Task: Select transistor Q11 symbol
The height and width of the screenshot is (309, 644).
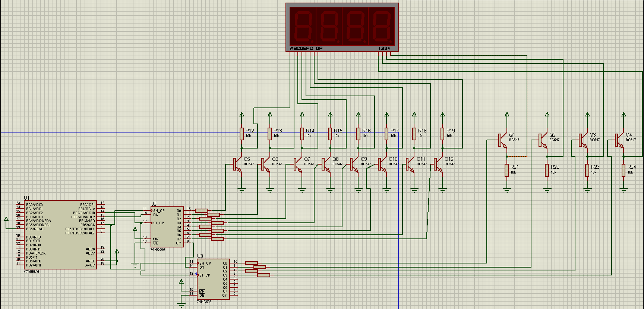Action: [410, 164]
